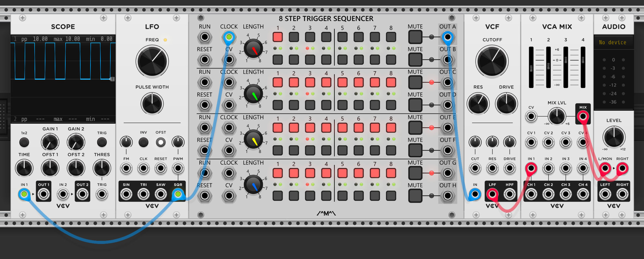This screenshot has height=259, width=644.
Task: Click the VCA MIX IN 1 jack
Action: [531, 168]
